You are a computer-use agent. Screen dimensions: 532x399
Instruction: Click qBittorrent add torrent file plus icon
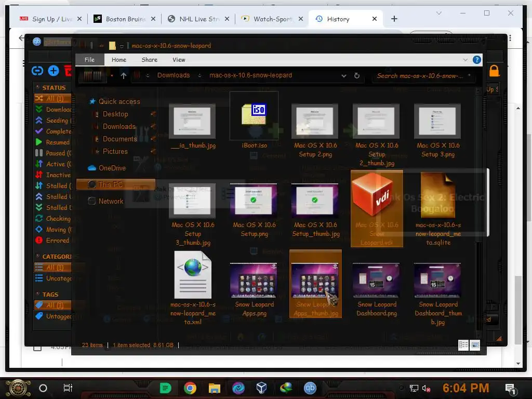[x=54, y=71]
